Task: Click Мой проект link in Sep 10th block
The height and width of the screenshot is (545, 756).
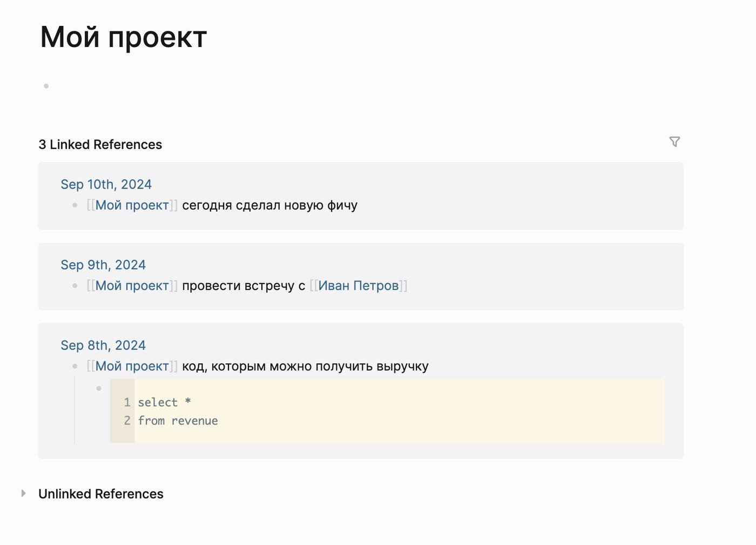Action: [132, 205]
